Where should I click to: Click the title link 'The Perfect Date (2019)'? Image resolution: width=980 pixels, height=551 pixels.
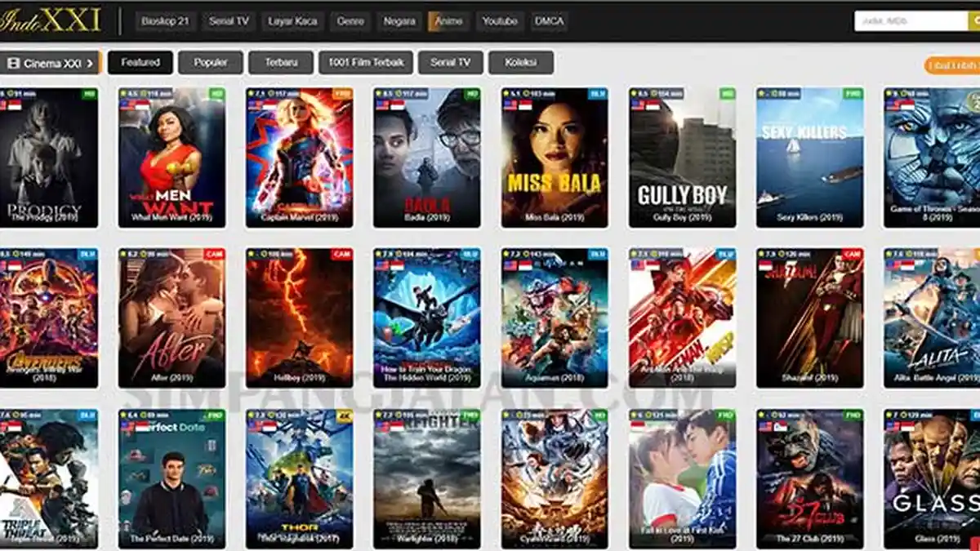[x=171, y=540]
